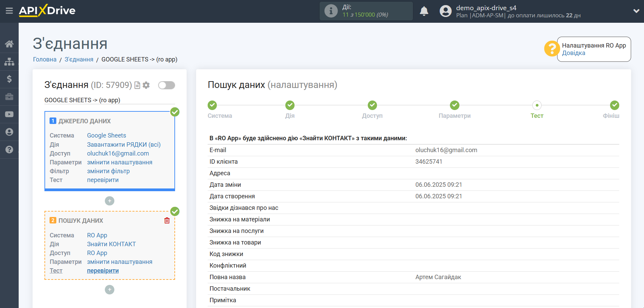
Task: Click the green checkmark on ДЖЕРЕЛО ДАНИХ block
Action: (x=175, y=112)
